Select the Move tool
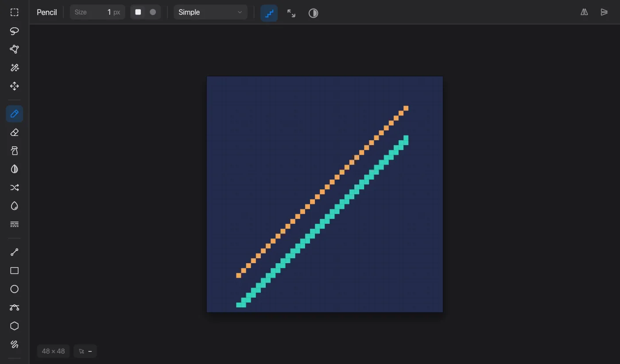This screenshot has height=364, width=620. pyautogui.click(x=15, y=86)
